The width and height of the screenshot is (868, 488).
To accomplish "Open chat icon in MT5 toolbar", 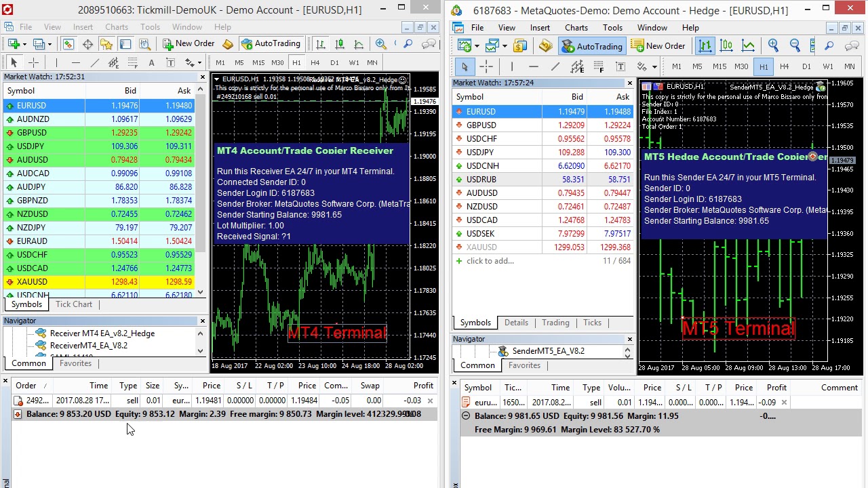I will (x=852, y=45).
